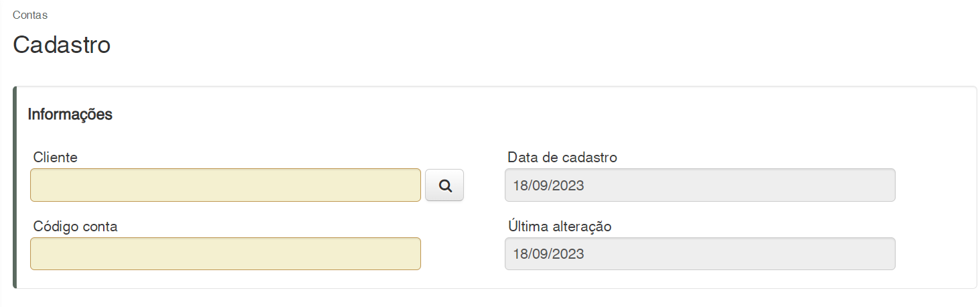Viewport: 980px width, 307px height.
Task: Click the magnifier search icon beside Cliente
Action: [x=444, y=186]
